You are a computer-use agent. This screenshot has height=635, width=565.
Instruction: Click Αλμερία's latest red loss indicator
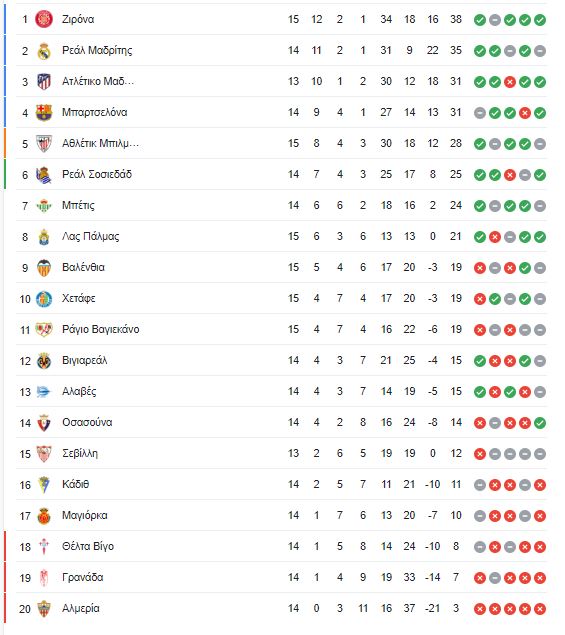click(540, 609)
